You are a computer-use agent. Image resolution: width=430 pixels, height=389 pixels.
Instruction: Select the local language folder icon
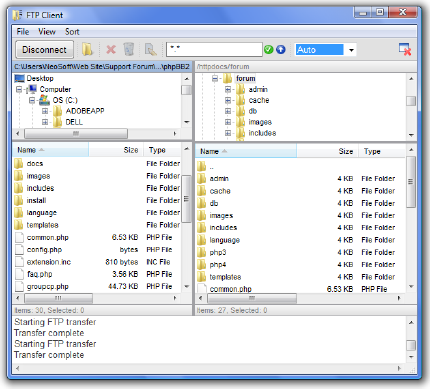19,213
